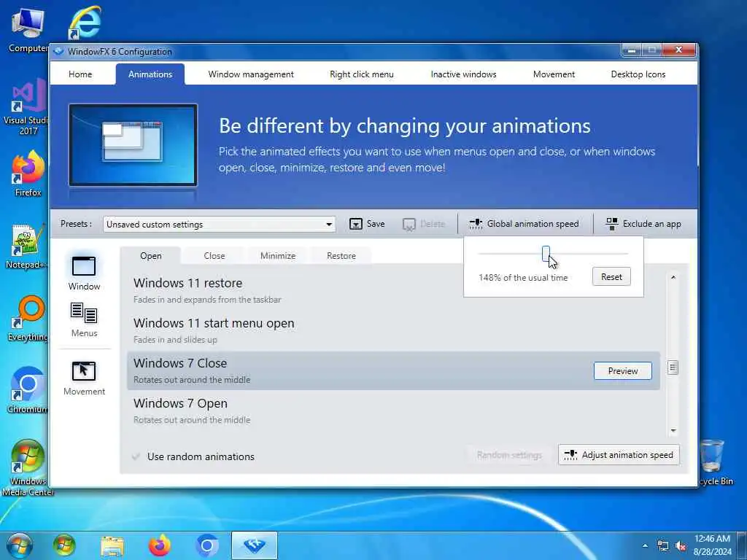Click the muted volume tray icon
747x560 pixels.
(x=681, y=546)
